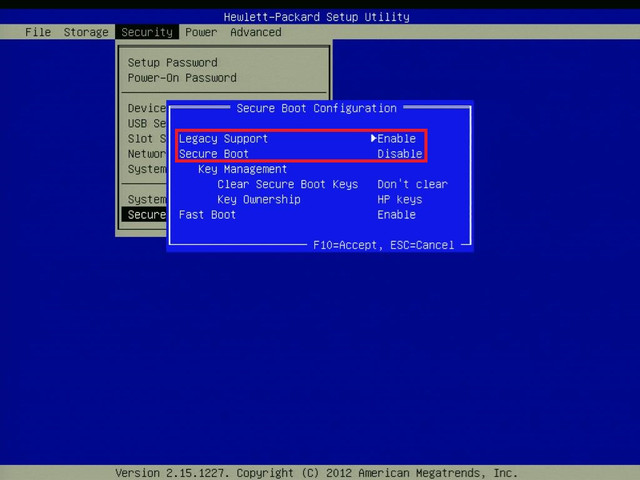Viewport: 640px width, 480px height.
Task: Click ESC=Cancel in the dialog footer
Action: click(x=422, y=245)
